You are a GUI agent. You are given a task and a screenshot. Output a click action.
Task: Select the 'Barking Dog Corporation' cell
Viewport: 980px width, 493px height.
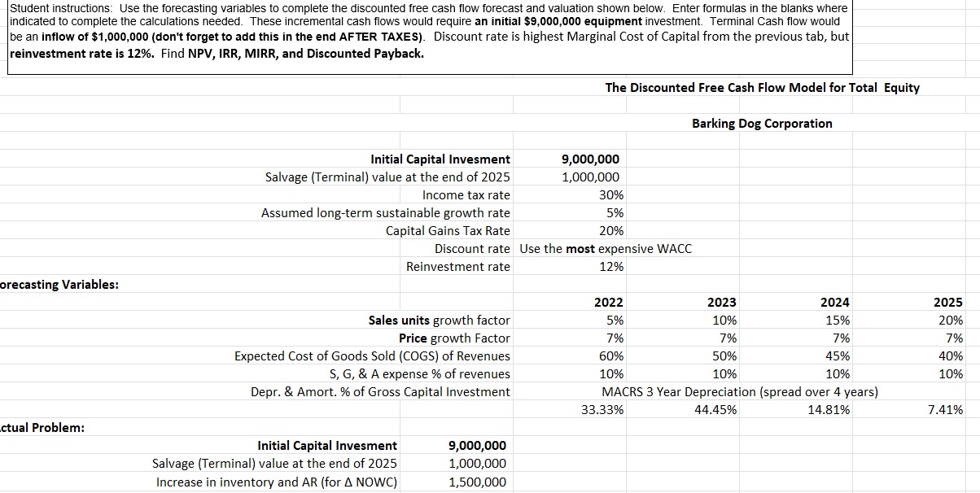[x=762, y=123]
